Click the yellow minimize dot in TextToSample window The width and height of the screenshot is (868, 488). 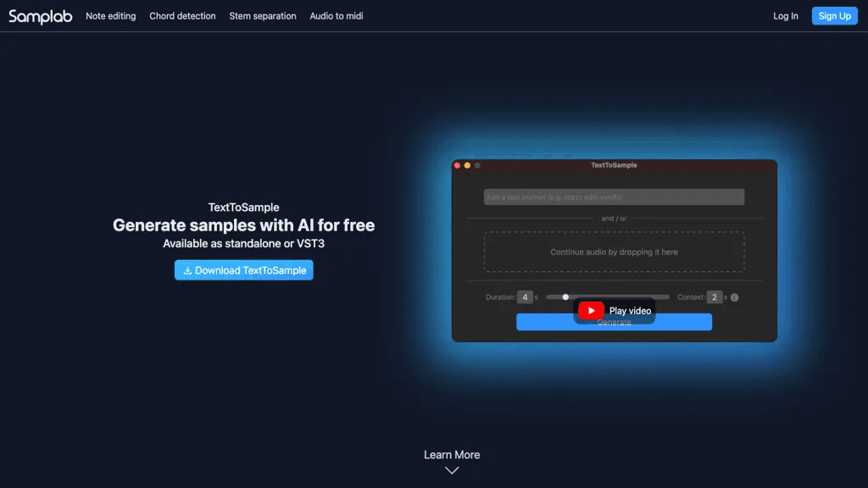point(467,165)
